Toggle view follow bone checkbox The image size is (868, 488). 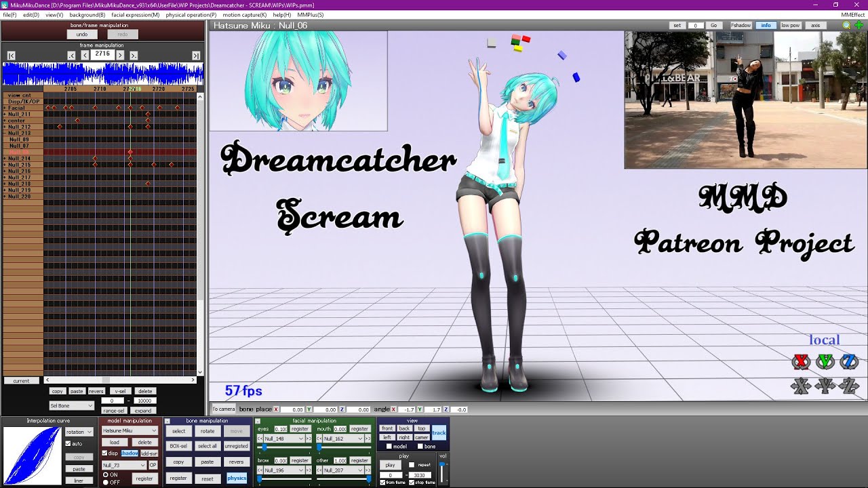pos(420,447)
